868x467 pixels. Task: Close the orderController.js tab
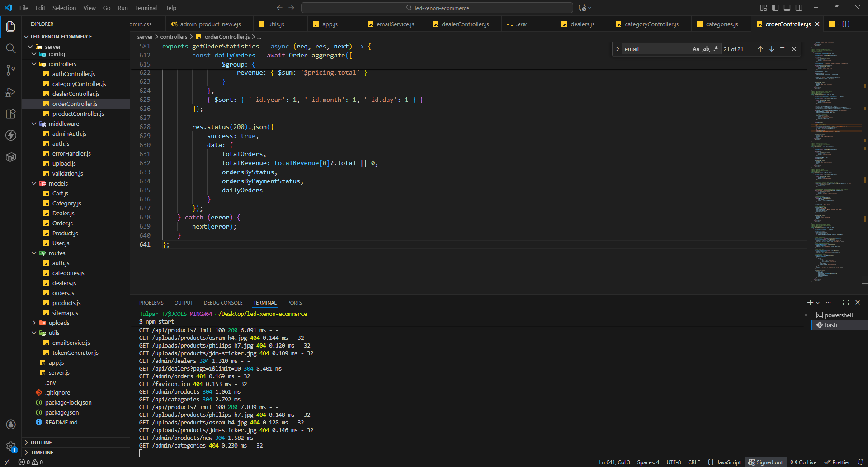coord(817,24)
